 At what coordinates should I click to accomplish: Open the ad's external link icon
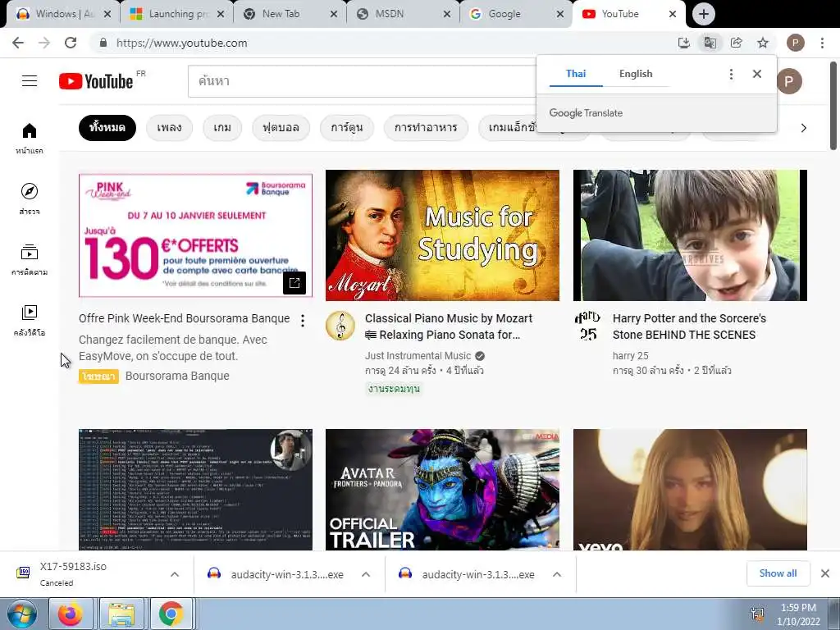pyautogui.click(x=294, y=283)
